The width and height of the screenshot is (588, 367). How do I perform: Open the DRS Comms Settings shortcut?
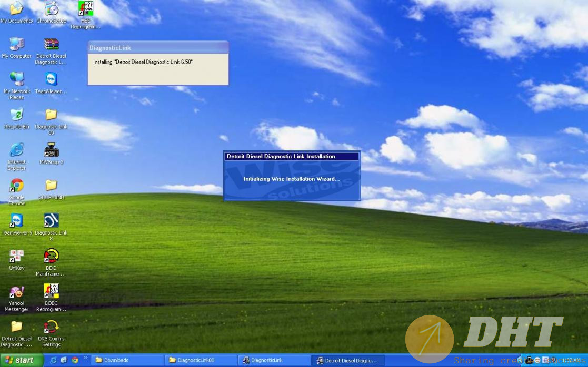[x=51, y=328]
